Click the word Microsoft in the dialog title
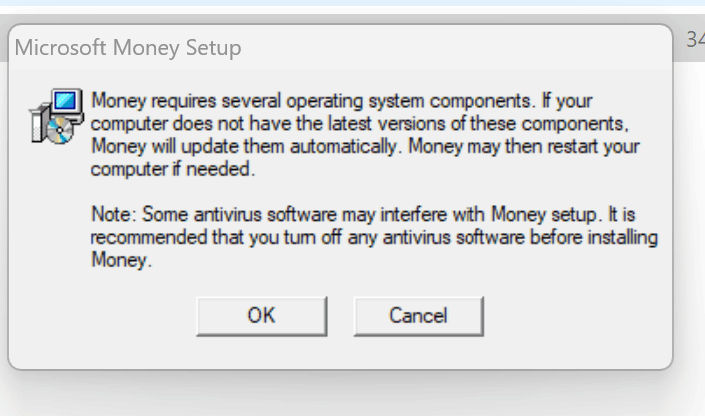Image resolution: width=705 pixels, height=416 pixels. tap(60, 47)
